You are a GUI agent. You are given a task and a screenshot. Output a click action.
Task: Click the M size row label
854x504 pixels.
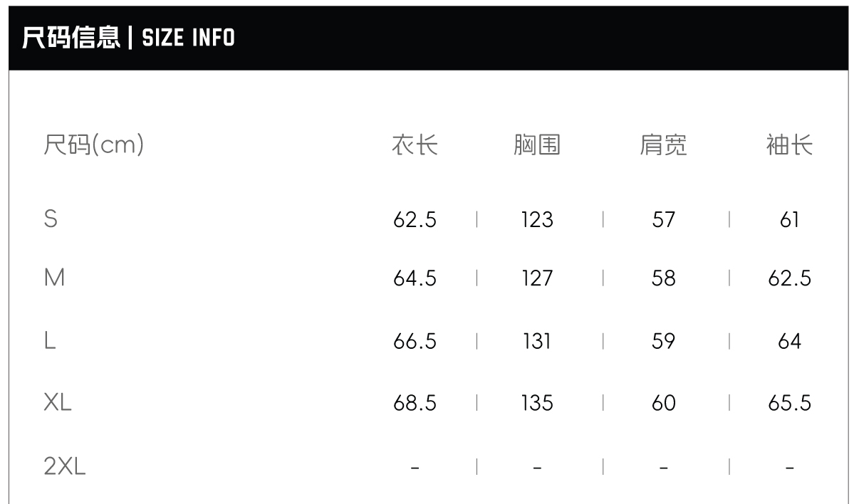54,278
